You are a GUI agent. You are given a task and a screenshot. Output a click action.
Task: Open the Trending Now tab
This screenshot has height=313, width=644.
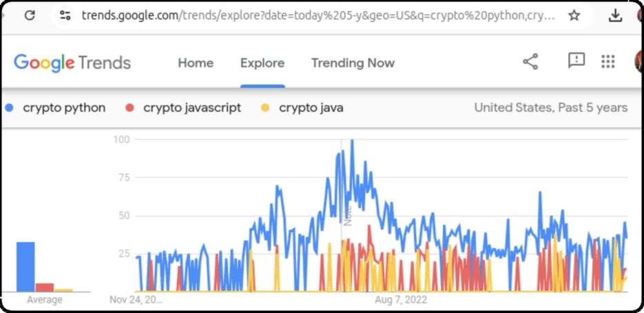coord(353,63)
